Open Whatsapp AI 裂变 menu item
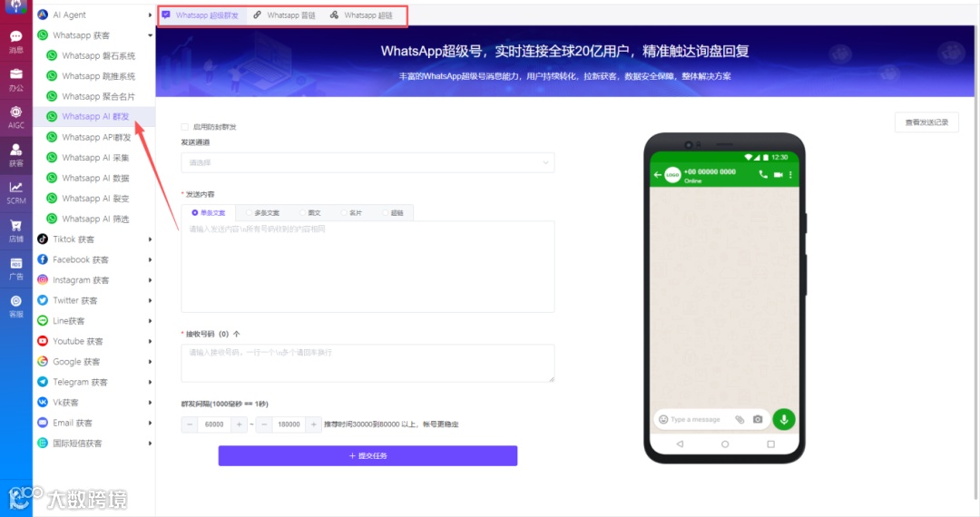Viewport: 980px width, 517px height. 93,199
